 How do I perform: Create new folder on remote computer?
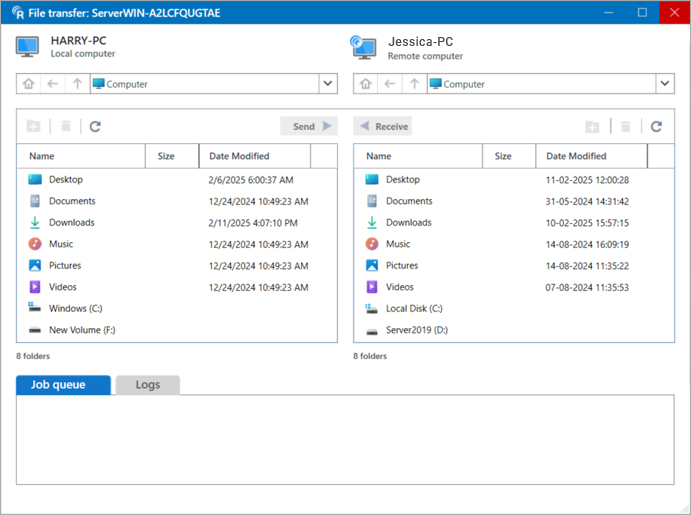click(592, 127)
